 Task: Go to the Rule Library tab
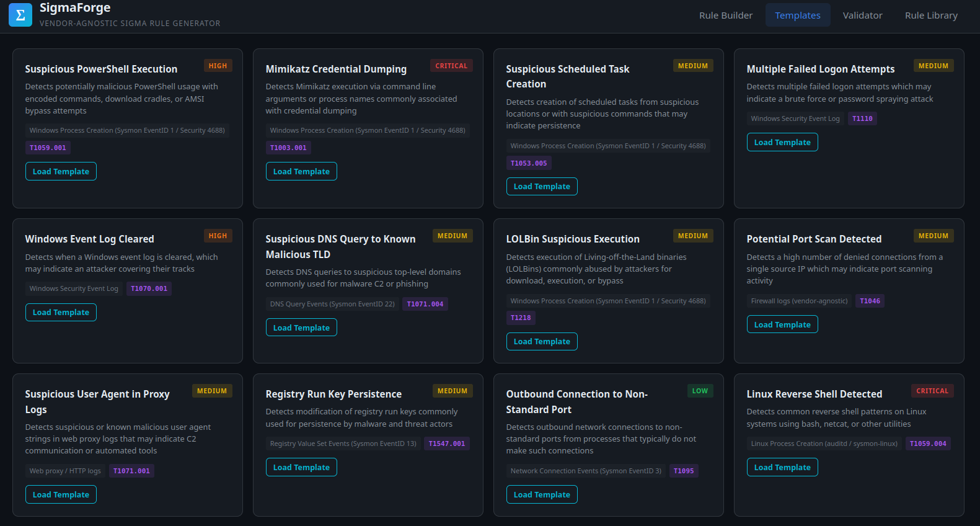[x=931, y=16]
